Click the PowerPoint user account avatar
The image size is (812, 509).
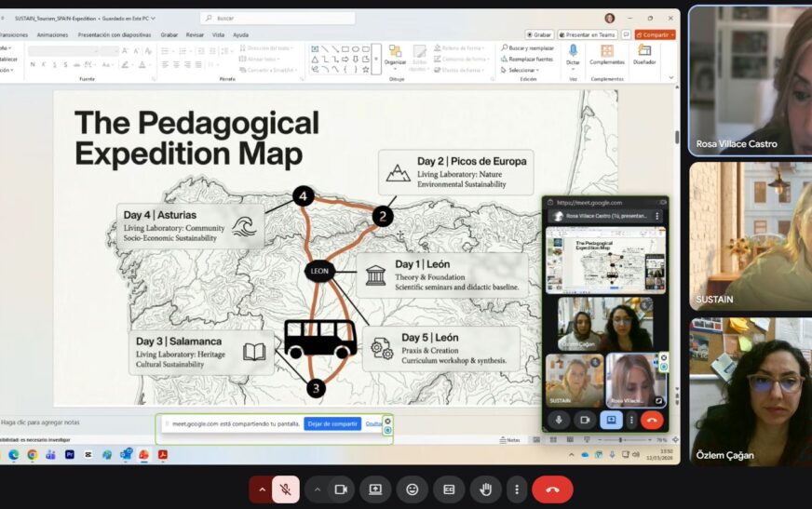coord(610,18)
